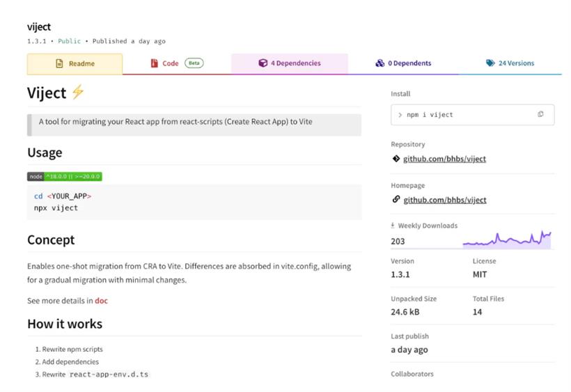The width and height of the screenshot is (571, 392).
Task: Click the 24.6 kB unpacked size
Action: click(x=405, y=312)
